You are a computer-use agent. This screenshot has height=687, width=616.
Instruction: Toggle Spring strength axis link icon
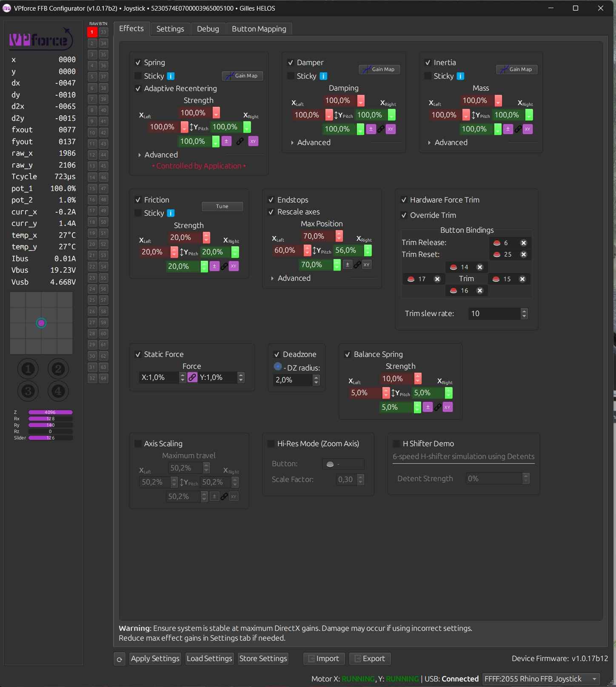[240, 141]
